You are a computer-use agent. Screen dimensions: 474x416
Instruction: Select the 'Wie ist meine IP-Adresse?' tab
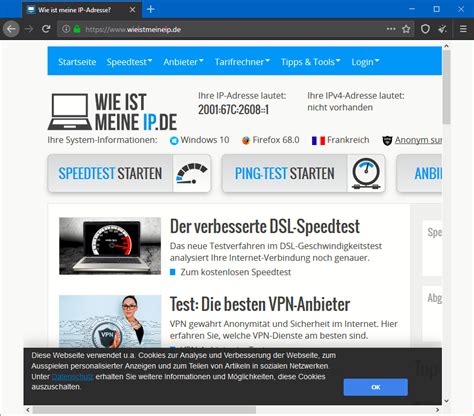coord(82,10)
